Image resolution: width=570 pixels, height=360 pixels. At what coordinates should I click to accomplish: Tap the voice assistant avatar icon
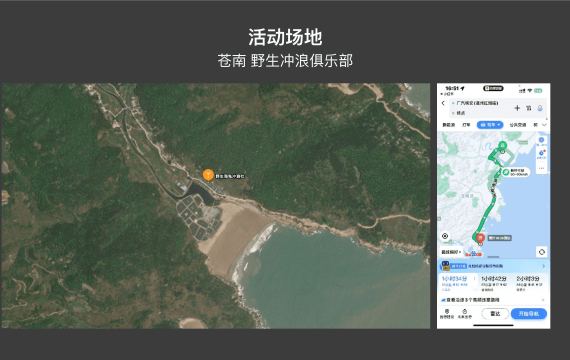pos(540,108)
